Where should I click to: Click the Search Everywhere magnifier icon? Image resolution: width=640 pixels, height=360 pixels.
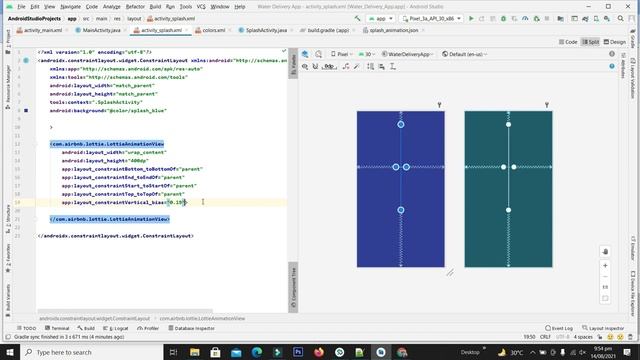tap(620, 18)
